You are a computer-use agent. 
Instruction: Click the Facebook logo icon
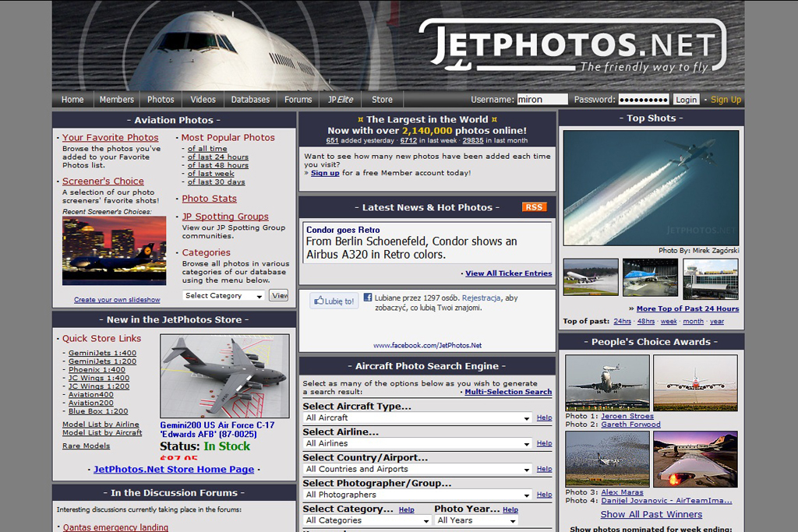[x=368, y=298]
